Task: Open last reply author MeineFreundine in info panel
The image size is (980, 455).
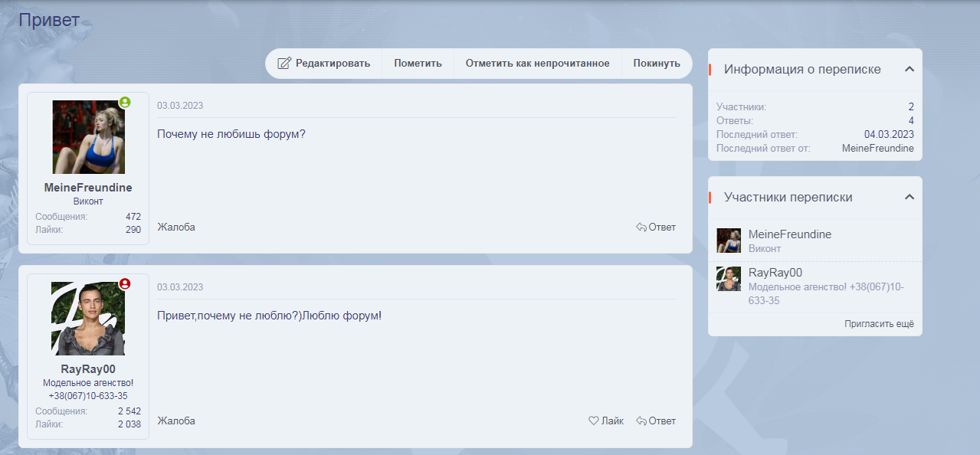Action: pyautogui.click(x=877, y=148)
